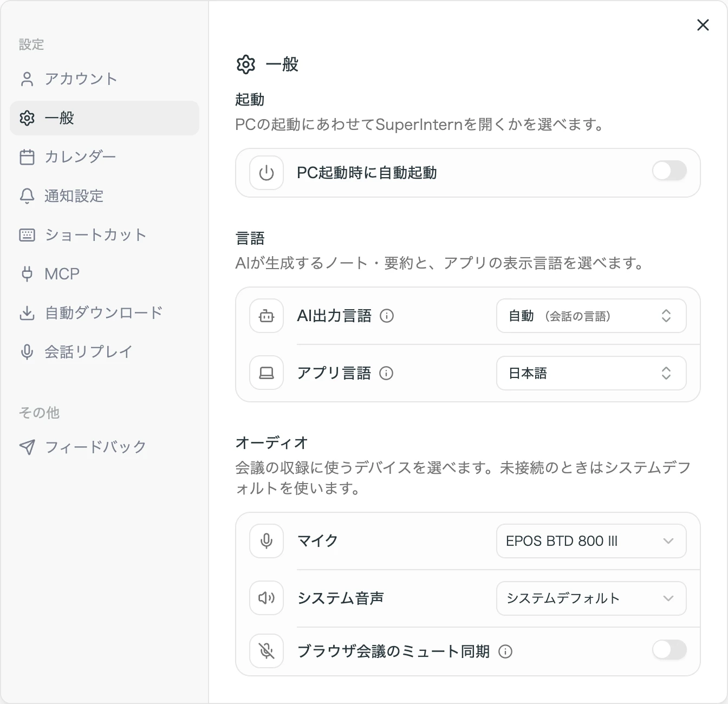Screen dimensions: 728x704
Task: Click the plug icon beside MCP
Action: 27,274
